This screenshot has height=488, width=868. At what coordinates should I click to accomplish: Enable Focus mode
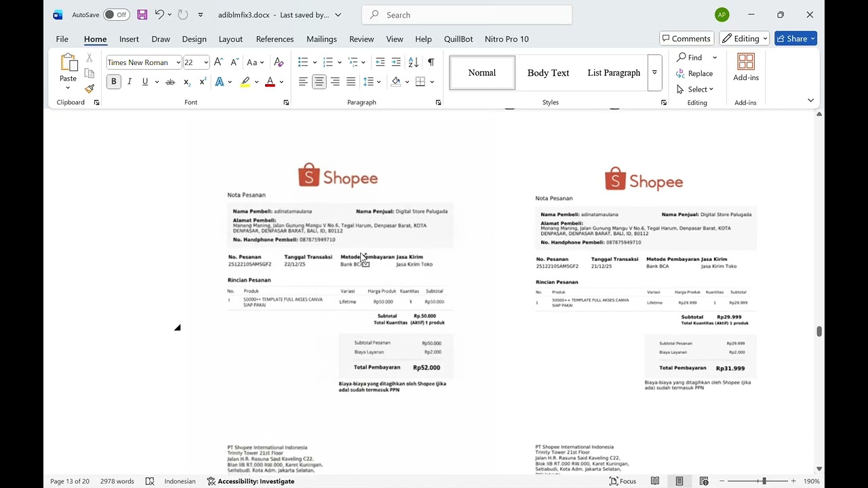623,481
